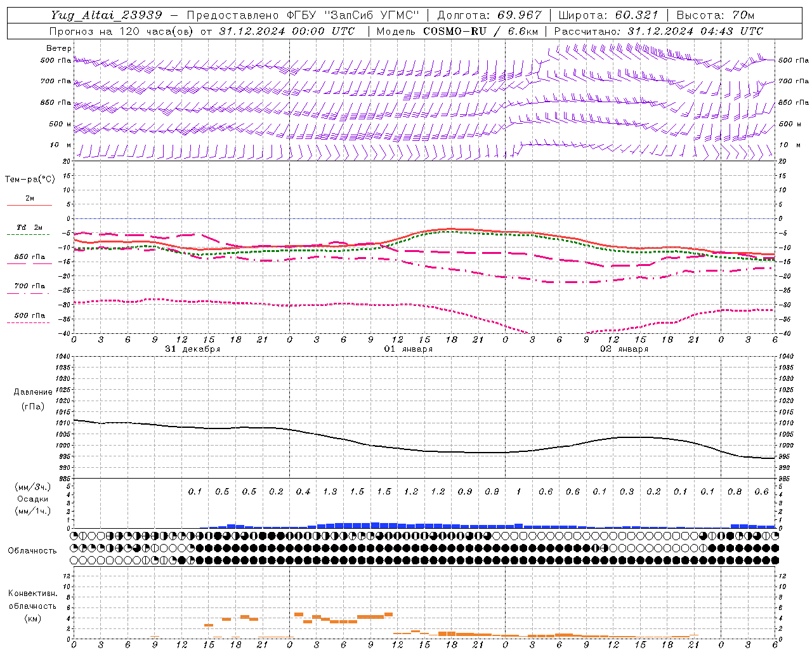Click the right-side 700 гПа wind label
This screenshot has width=812, height=650.
coord(794,81)
